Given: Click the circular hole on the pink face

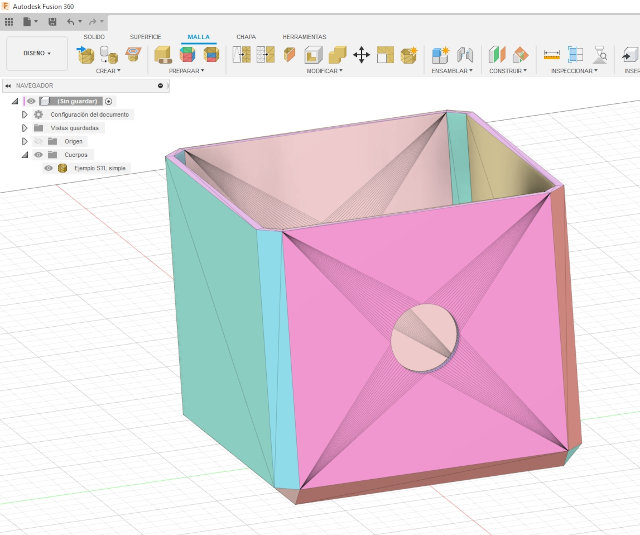Looking at the screenshot, I should (x=420, y=337).
